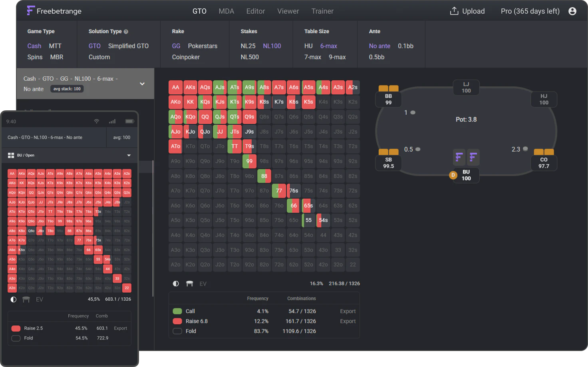
Task: Select Spins game type
Action: click(35, 57)
